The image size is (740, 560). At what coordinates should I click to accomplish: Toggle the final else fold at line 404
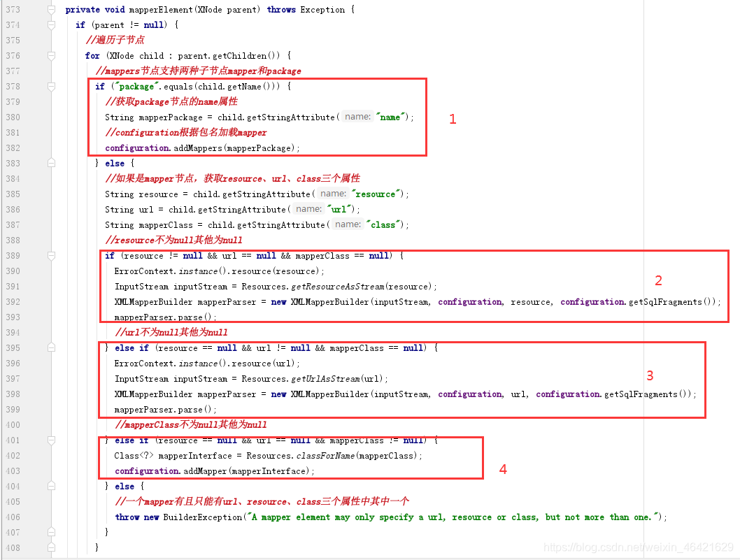pos(52,487)
